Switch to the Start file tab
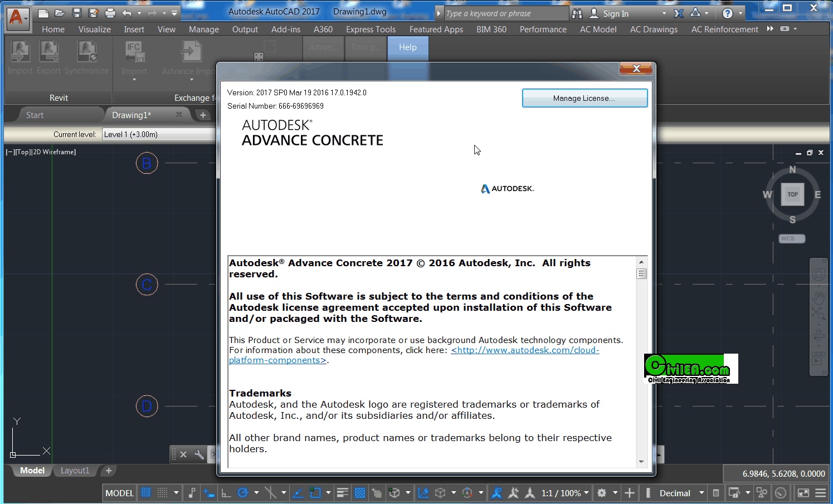 35,115
